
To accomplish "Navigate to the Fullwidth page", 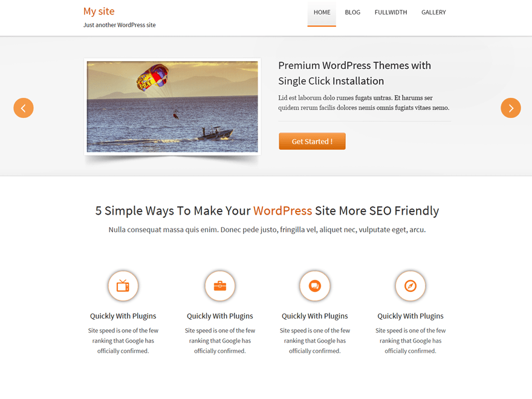I will pos(391,12).
